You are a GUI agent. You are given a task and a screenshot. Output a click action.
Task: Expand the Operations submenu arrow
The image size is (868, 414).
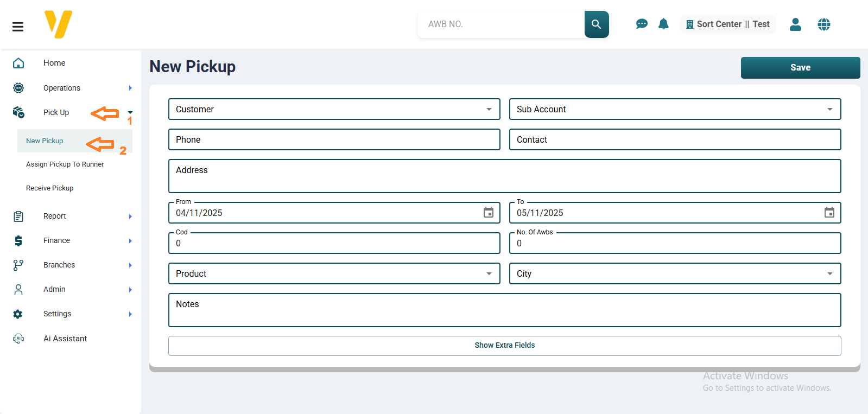coord(130,88)
